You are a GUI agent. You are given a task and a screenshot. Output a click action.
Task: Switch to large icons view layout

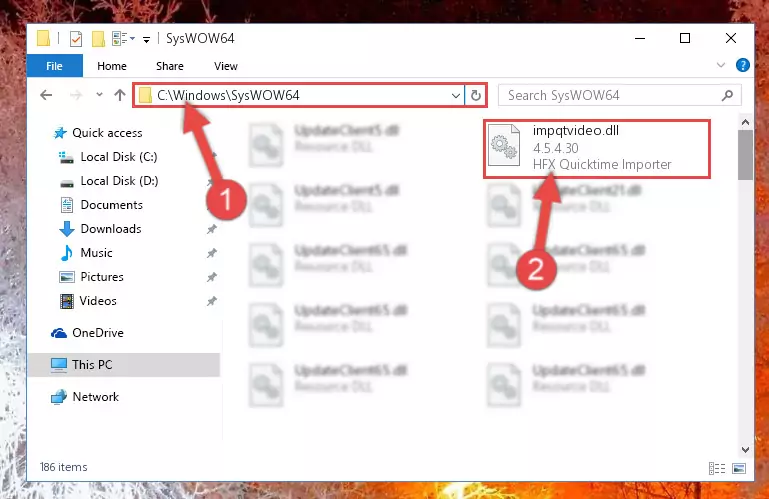[x=739, y=469]
